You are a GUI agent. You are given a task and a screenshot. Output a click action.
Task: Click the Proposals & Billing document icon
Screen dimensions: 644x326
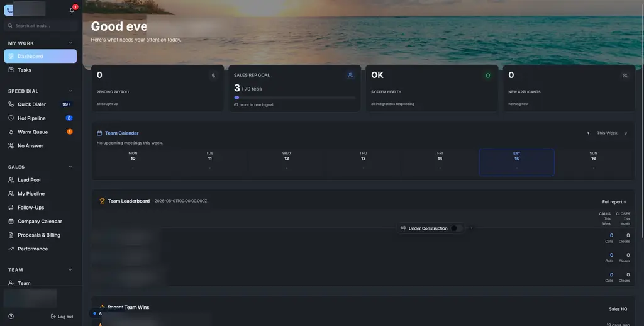coord(11,235)
